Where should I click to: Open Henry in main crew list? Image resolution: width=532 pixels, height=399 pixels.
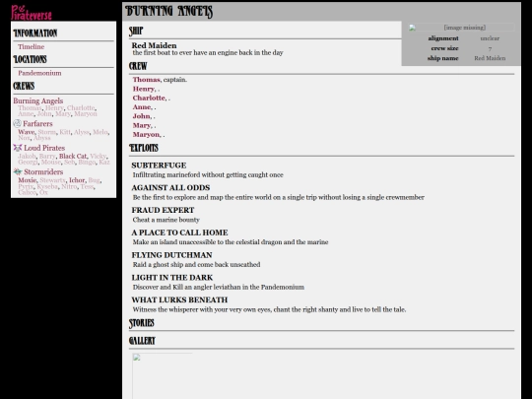[x=144, y=89]
